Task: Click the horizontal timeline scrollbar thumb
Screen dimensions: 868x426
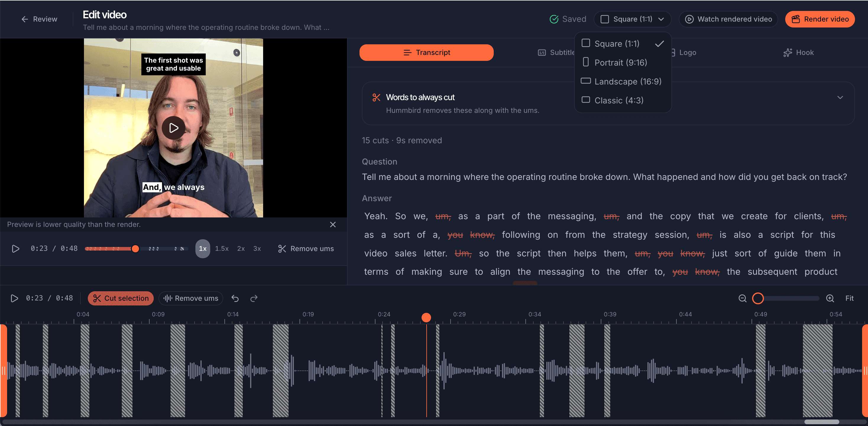Action: 822,422
